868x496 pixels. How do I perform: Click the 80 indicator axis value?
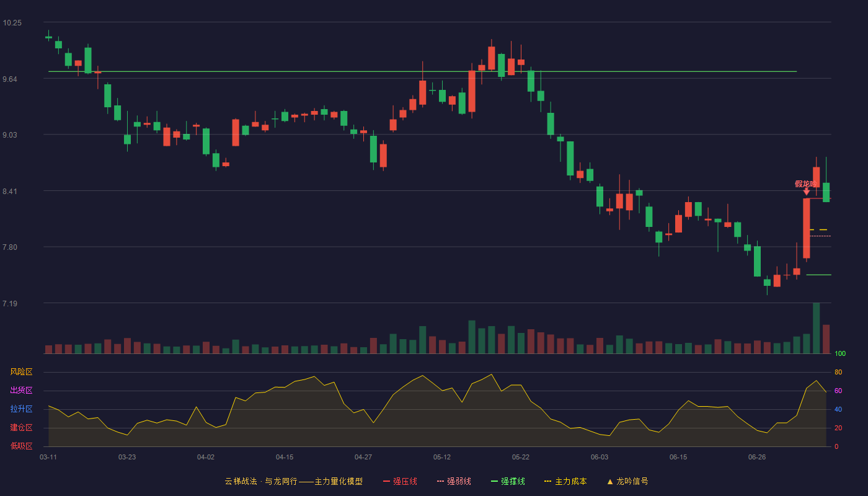(838, 372)
